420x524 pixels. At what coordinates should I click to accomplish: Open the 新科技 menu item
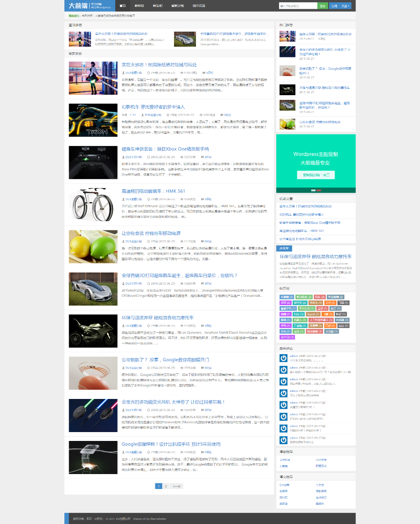(x=139, y=6)
